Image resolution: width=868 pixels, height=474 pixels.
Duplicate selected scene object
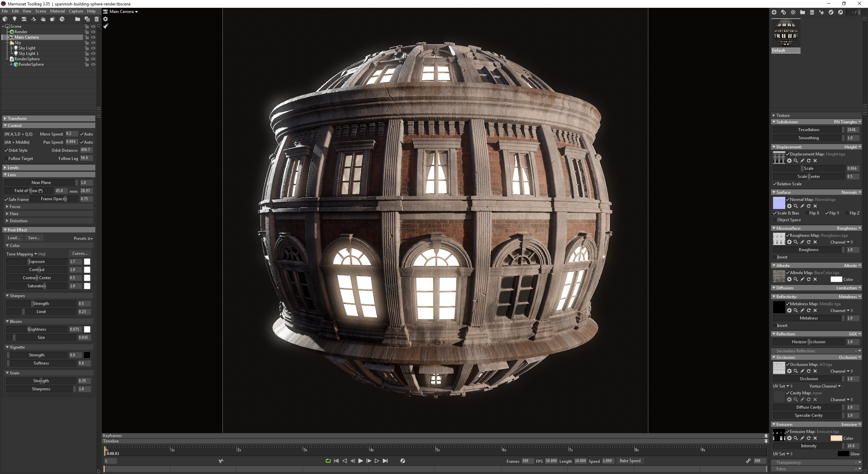pos(87,19)
